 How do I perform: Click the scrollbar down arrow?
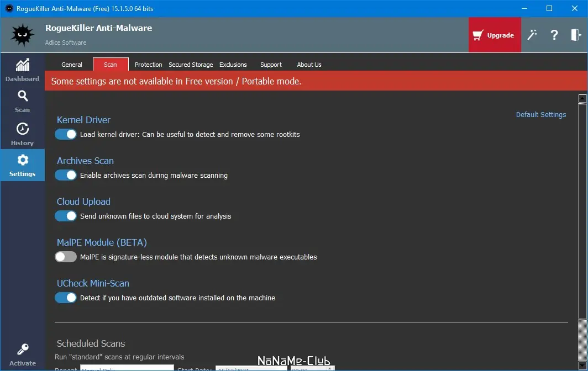(x=582, y=365)
